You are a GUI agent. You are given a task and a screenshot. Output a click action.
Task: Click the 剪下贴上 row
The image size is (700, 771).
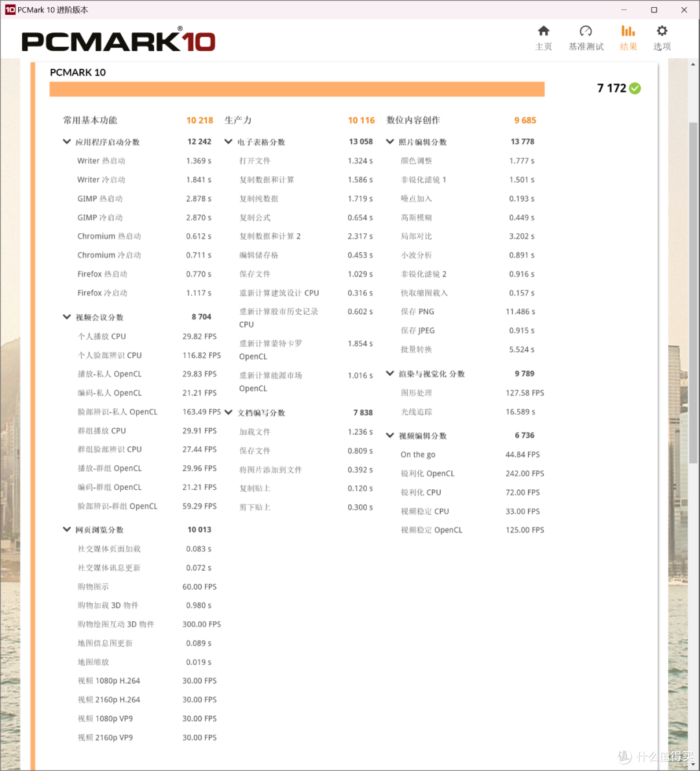pyautogui.click(x=306, y=507)
